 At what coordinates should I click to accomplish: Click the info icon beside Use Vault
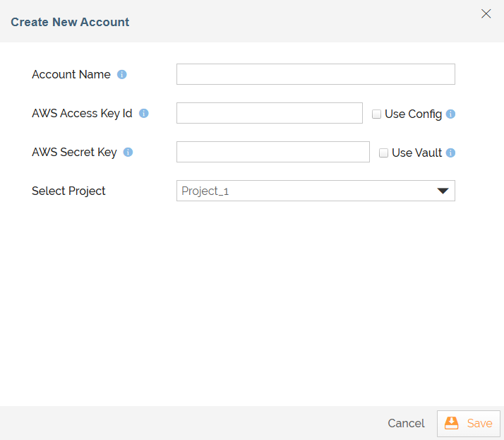[x=450, y=153]
